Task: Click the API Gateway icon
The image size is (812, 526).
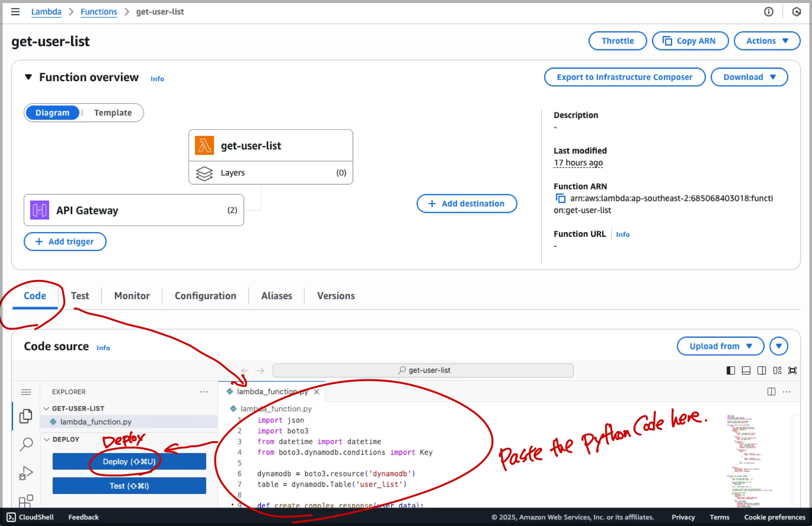Action: 39,210
